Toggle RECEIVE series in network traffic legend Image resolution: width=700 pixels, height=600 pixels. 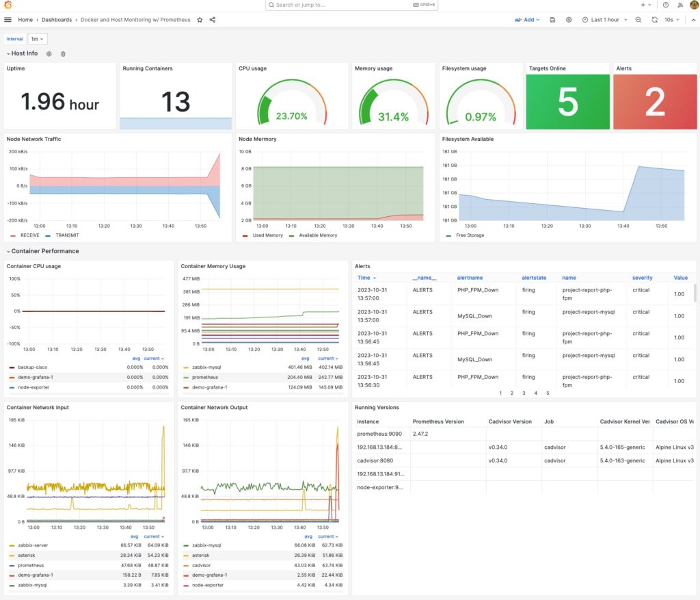(29, 235)
